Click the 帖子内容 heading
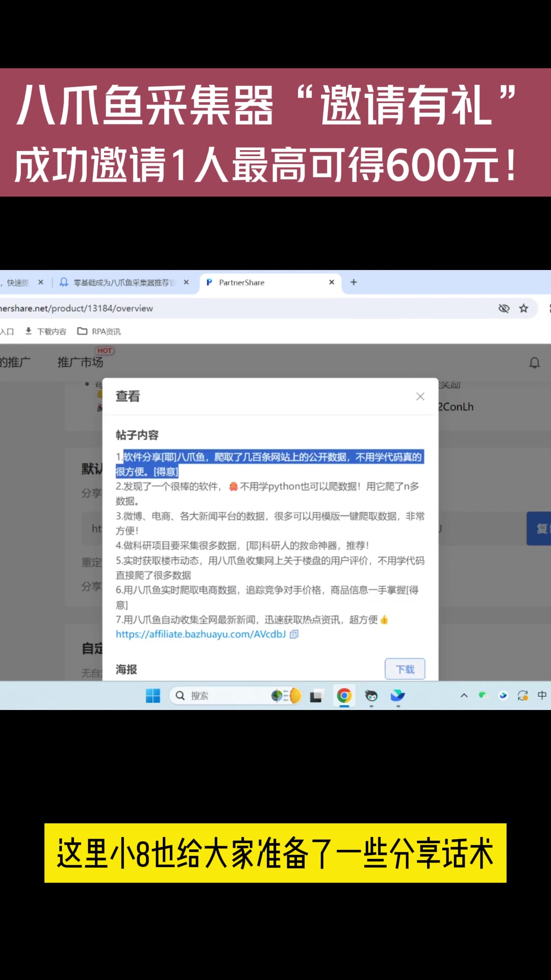This screenshot has width=551, height=980. click(x=137, y=435)
